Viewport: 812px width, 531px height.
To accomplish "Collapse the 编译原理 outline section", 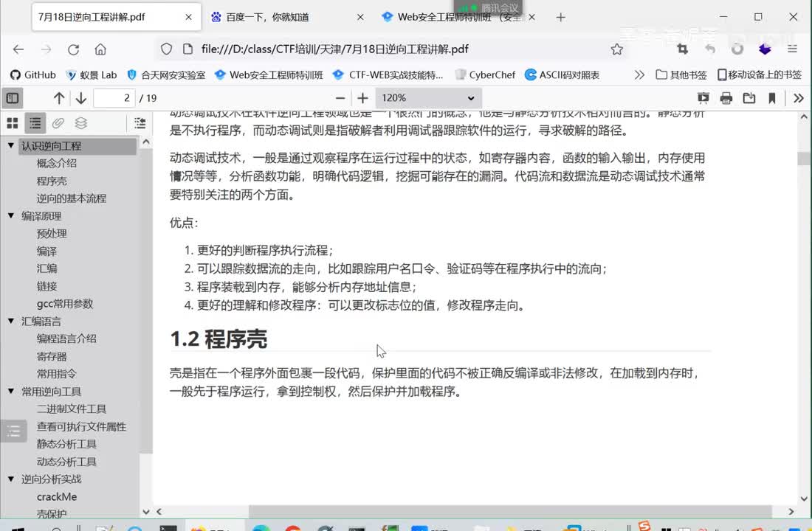I will [x=11, y=216].
